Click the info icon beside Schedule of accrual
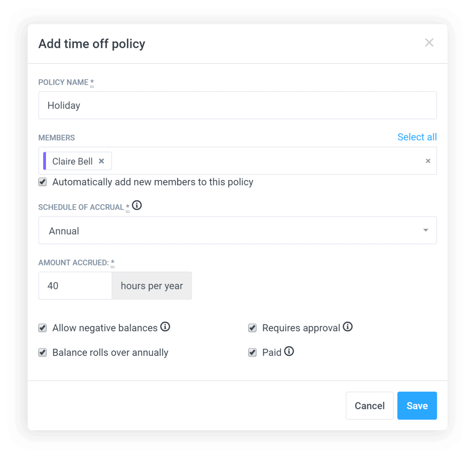 pos(137,205)
